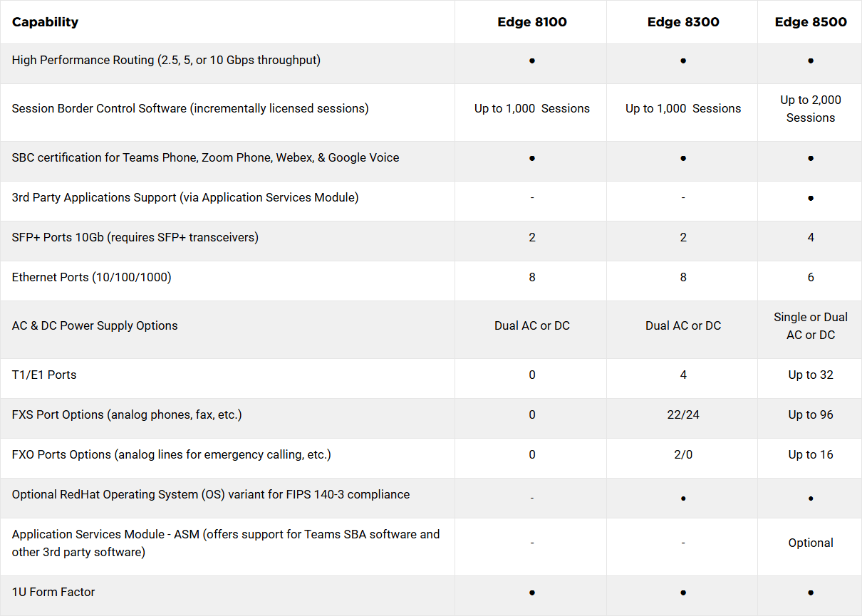Click the 3rd Party Applications bullet for Edge 8500
This screenshot has height=616, width=862.
coord(811,198)
